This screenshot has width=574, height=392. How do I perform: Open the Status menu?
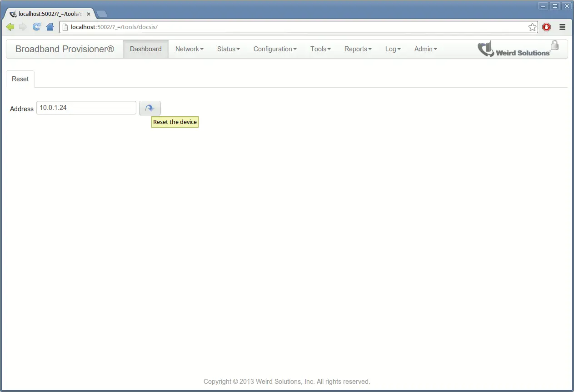(228, 49)
